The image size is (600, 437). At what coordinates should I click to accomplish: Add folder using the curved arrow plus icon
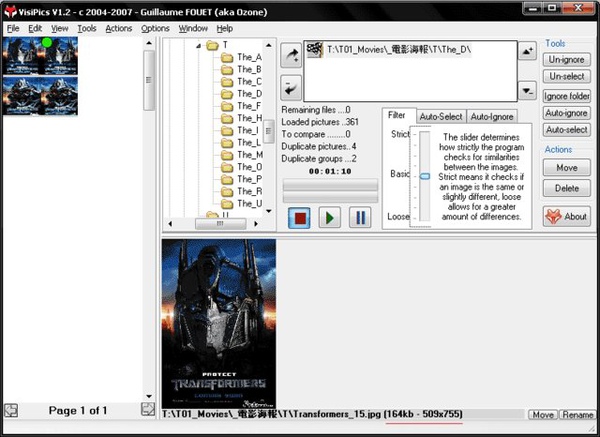coord(291,55)
